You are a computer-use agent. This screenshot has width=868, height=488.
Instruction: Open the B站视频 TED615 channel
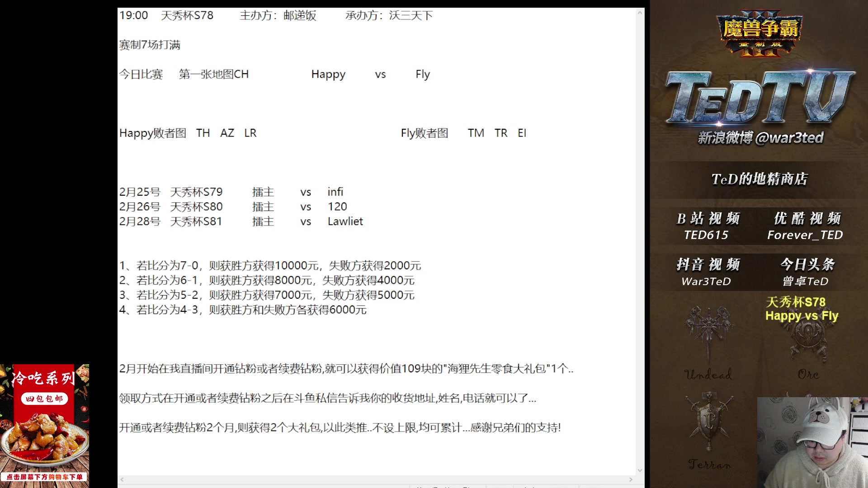pyautogui.click(x=708, y=226)
